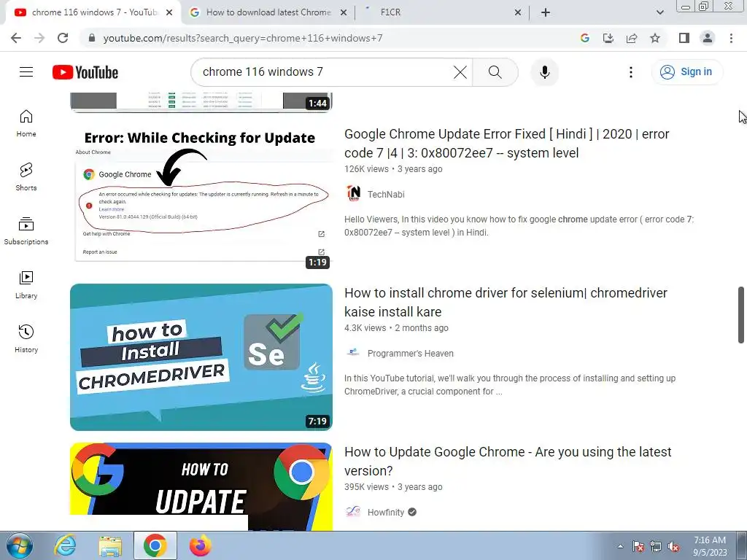Open 'How to install chrome driver for selenium' title
Viewport: 747px width, 560px height.
click(x=506, y=303)
